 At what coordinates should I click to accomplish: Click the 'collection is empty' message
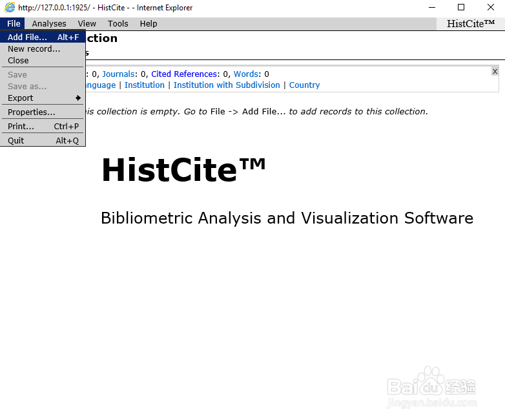[257, 111]
